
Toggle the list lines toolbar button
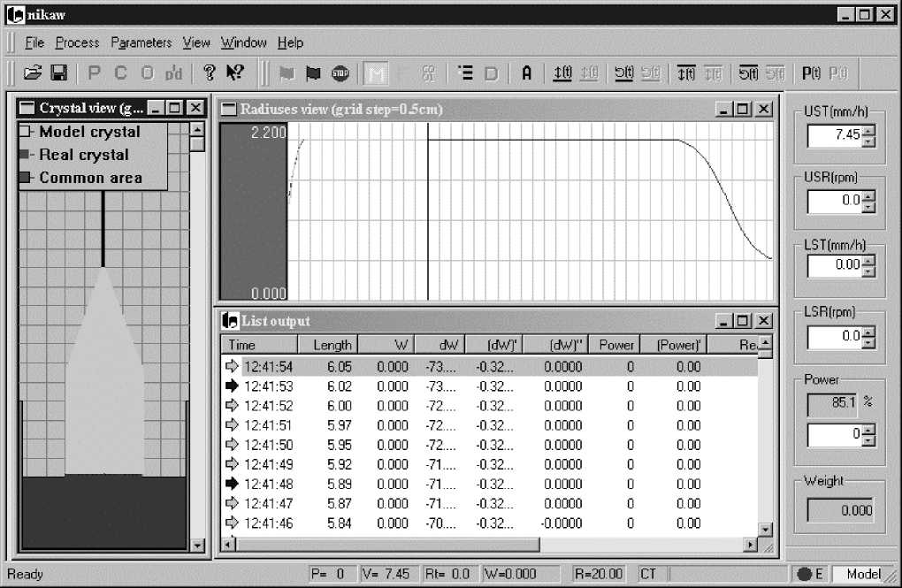(x=465, y=73)
